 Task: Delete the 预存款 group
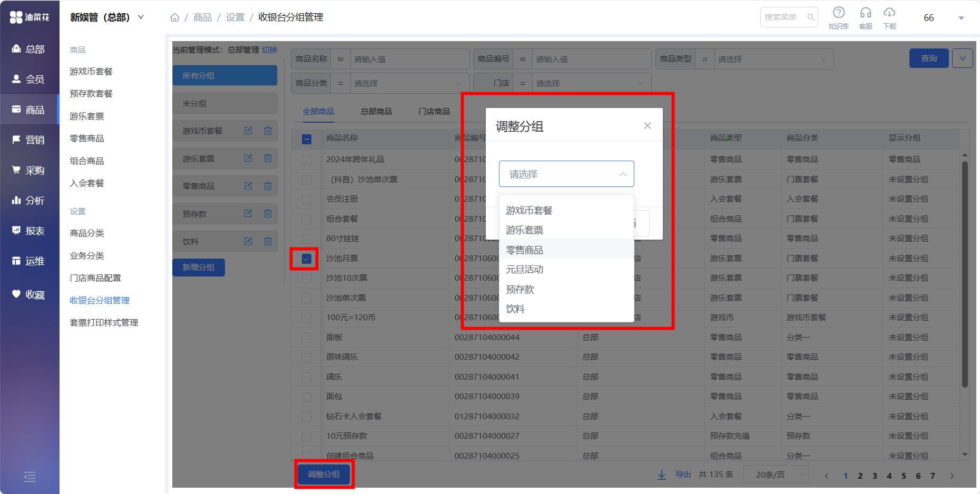pos(268,213)
